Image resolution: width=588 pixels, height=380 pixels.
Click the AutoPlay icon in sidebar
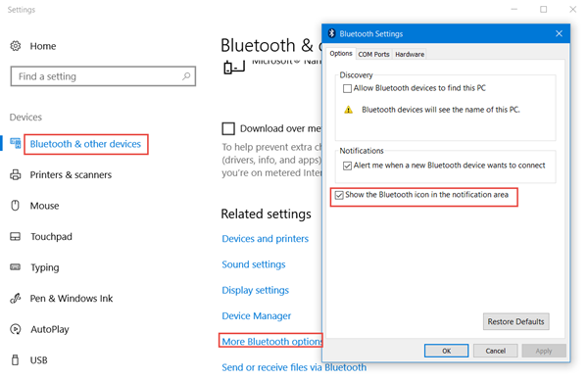point(16,329)
